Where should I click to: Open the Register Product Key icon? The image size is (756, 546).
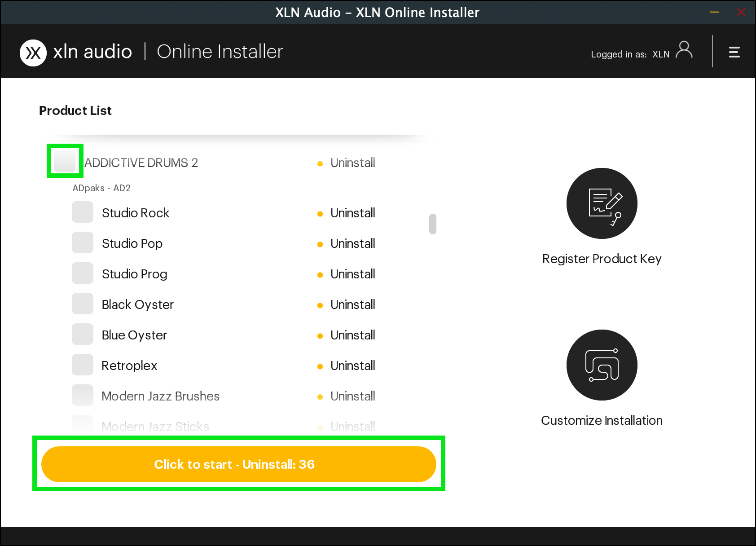tap(602, 203)
